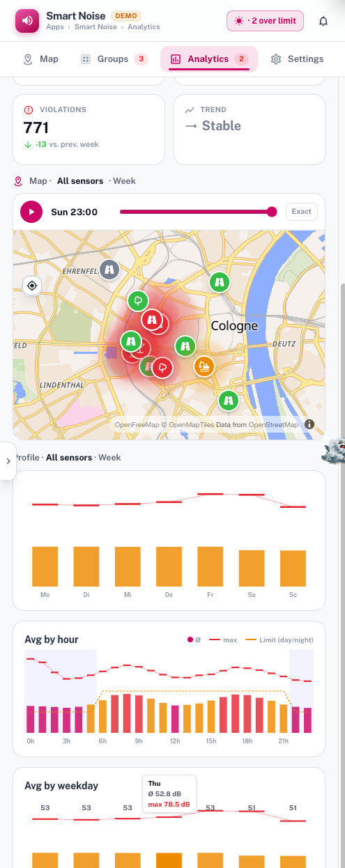Select the Analytics tab
This screenshot has height=868, width=345.
tap(209, 59)
